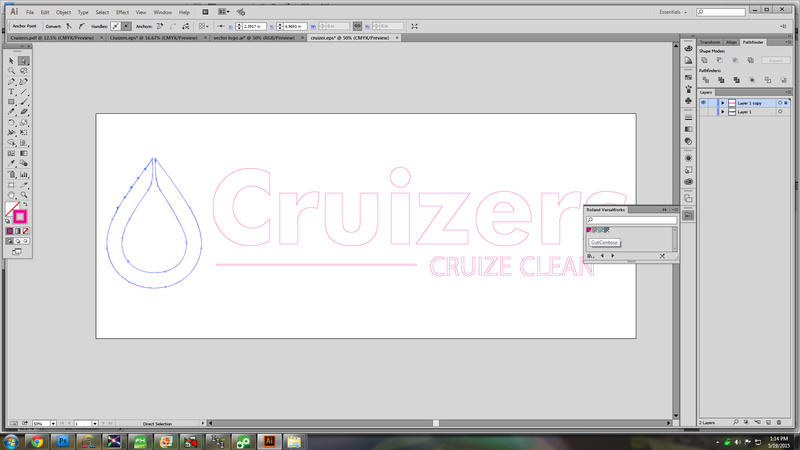This screenshot has height=450, width=800.
Task: Select the Pen tool
Action: [x=11, y=82]
